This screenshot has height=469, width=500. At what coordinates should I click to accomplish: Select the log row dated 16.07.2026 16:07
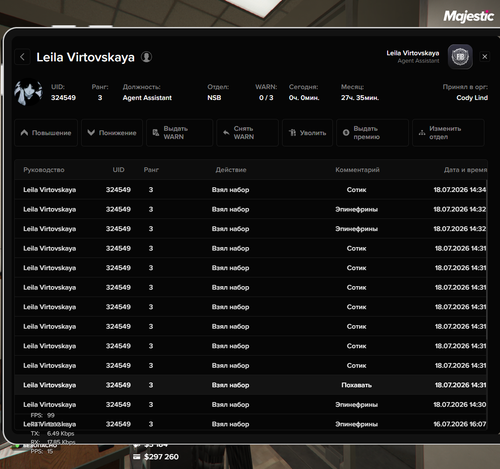pyautogui.click(x=250, y=424)
